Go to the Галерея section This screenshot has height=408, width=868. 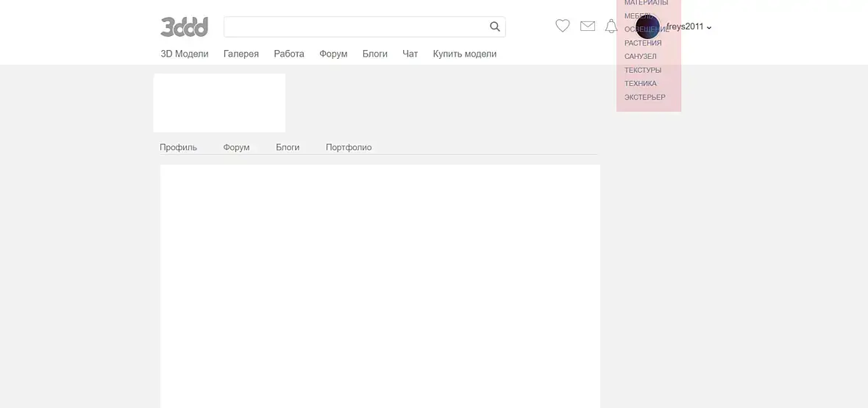click(241, 54)
